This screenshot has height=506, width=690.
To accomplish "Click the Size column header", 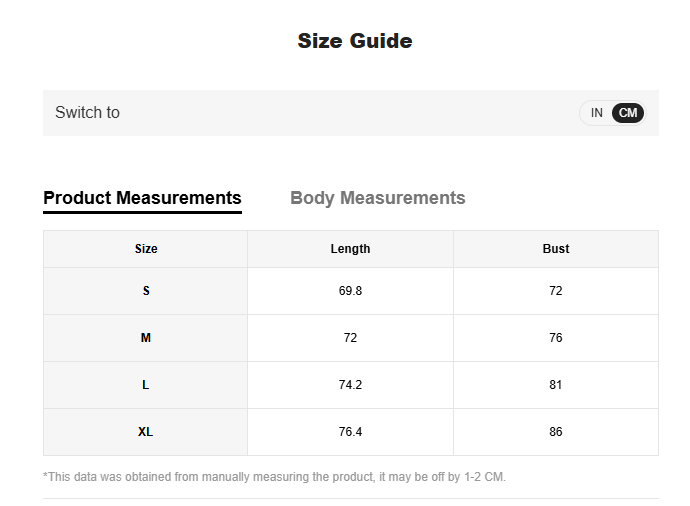I will (x=146, y=249).
